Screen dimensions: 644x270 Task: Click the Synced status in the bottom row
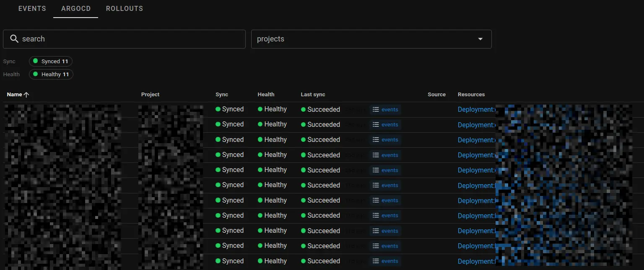click(x=229, y=261)
